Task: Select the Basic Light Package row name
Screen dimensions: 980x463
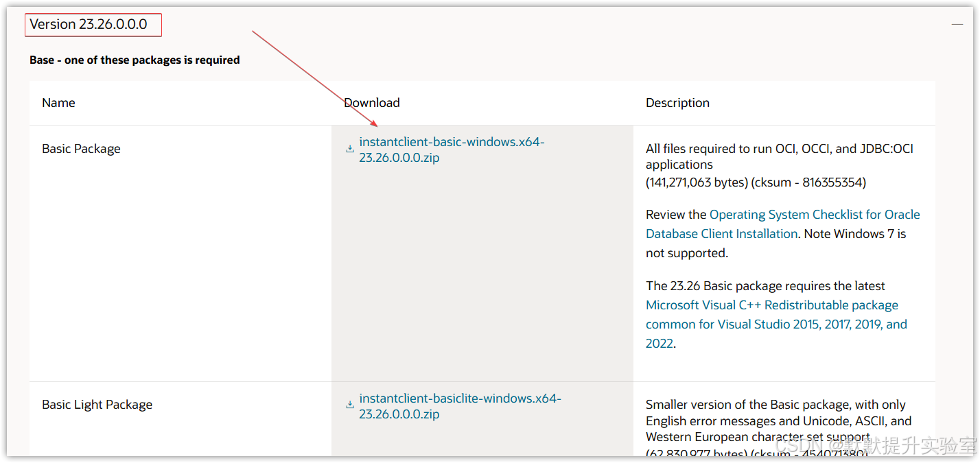Action: tap(97, 405)
